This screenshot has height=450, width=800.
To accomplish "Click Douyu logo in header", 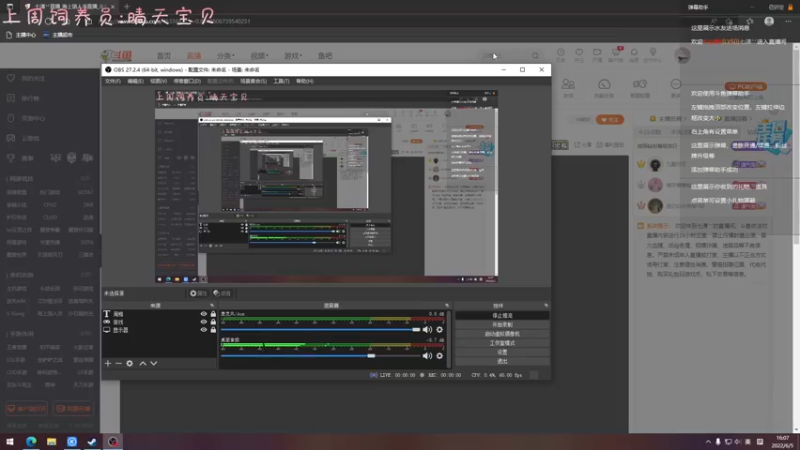I will (117, 56).
